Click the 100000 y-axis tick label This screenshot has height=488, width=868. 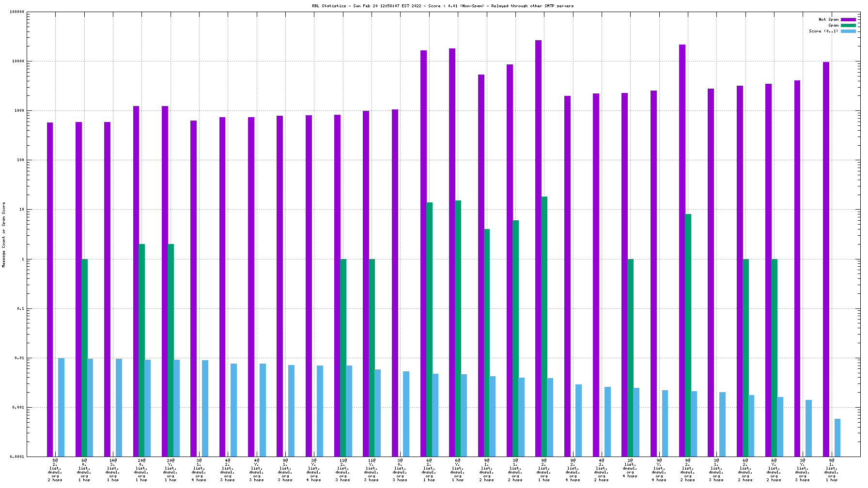[17, 12]
